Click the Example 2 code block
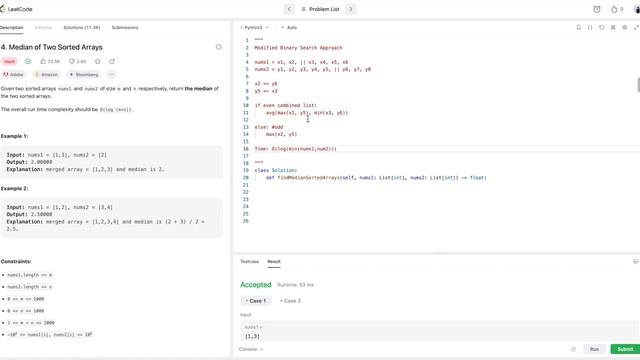The width and height of the screenshot is (640, 360). [x=111, y=218]
